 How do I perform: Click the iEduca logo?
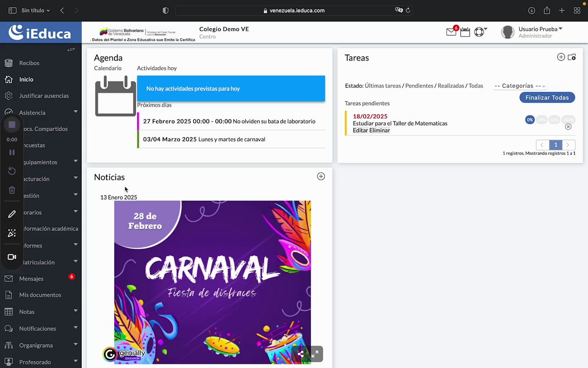coord(40,32)
